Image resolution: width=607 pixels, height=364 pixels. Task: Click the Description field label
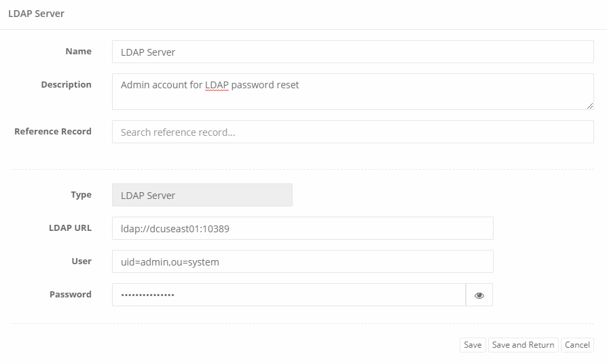pos(66,85)
